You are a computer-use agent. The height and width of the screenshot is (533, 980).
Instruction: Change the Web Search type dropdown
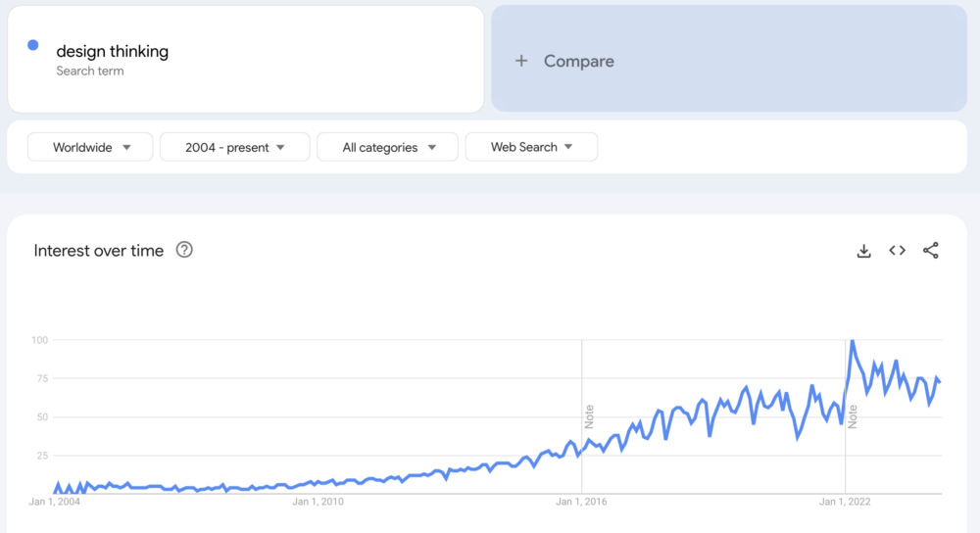click(531, 147)
